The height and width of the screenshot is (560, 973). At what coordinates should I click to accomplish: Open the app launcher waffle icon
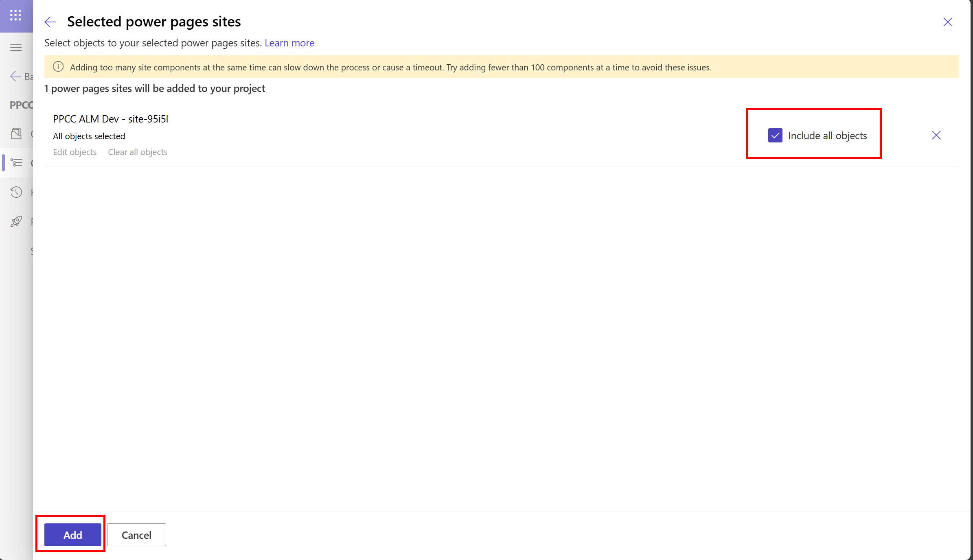click(15, 15)
